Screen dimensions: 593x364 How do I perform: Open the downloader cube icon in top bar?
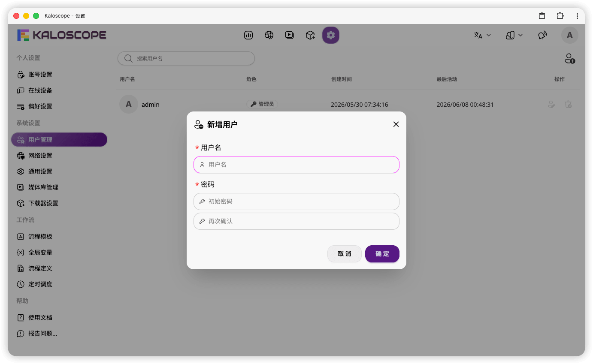(310, 35)
